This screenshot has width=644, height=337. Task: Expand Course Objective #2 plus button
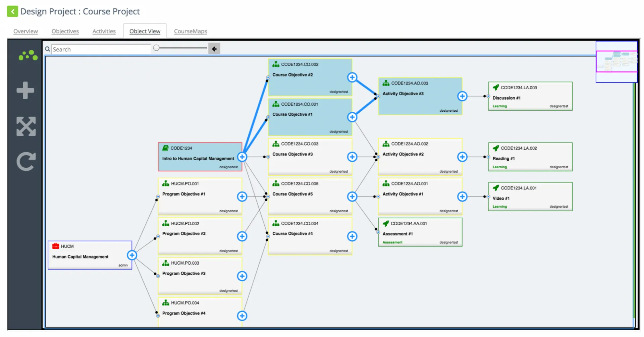(x=352, y=77)
